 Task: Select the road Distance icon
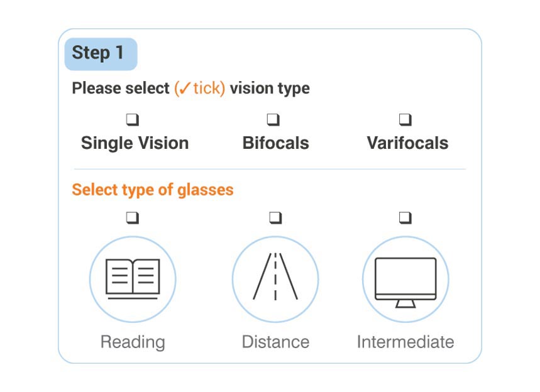pos(275,279)
